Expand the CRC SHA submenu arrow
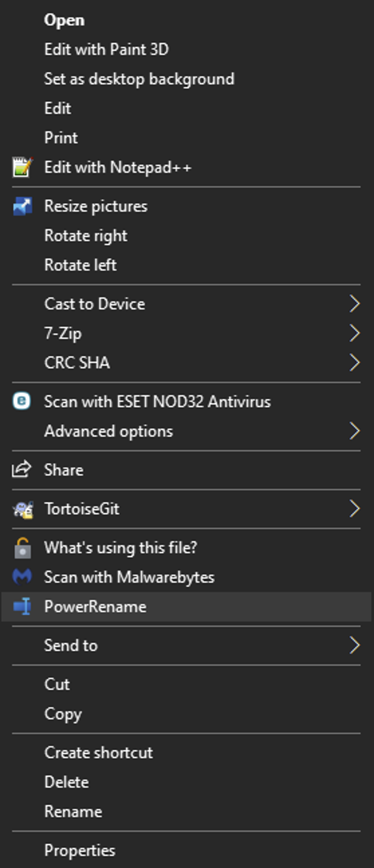Screen dimensions: 374x868 tap(355, 363)
